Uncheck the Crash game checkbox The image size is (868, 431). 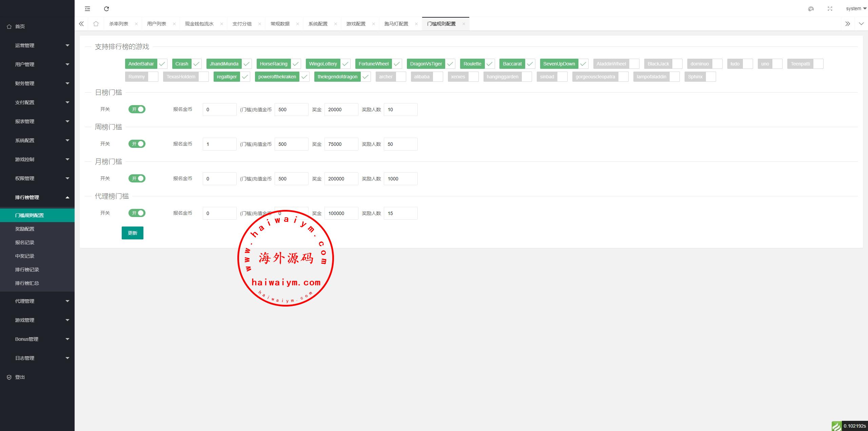196,64
